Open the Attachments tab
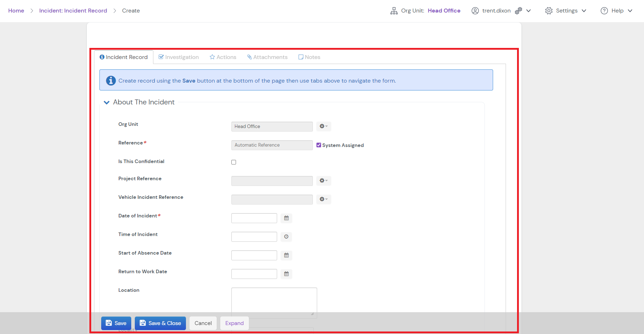 tap(267, 57)
